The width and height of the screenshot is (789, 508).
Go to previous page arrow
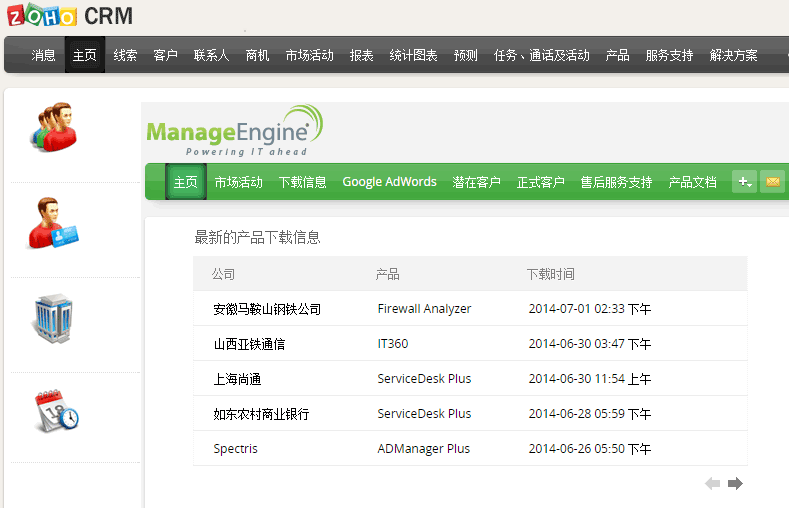pyautogui.click(x=712, y=484)
